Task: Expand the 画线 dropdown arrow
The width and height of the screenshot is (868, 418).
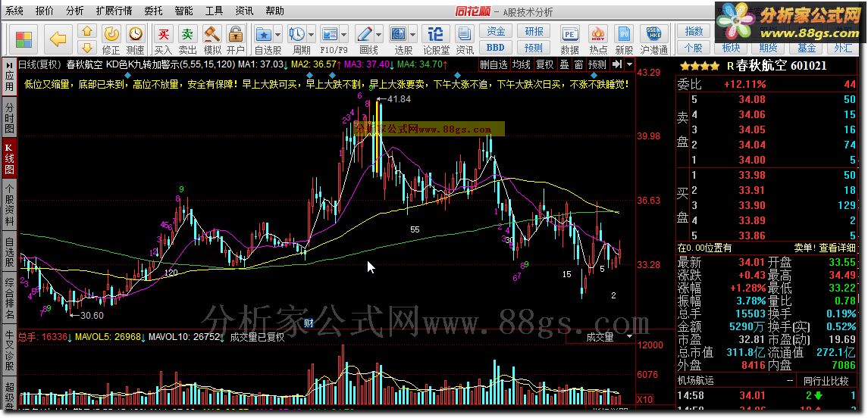Action: tap(378, 35)
